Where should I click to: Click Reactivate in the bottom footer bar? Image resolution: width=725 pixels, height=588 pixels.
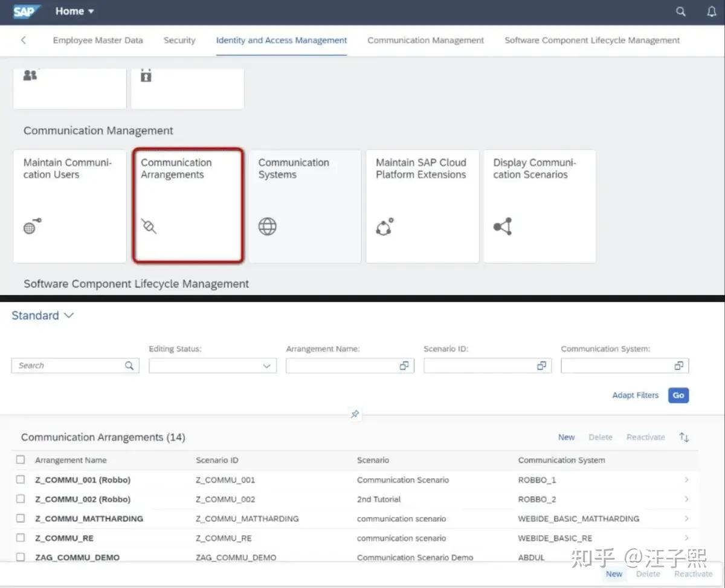[693, 574]
